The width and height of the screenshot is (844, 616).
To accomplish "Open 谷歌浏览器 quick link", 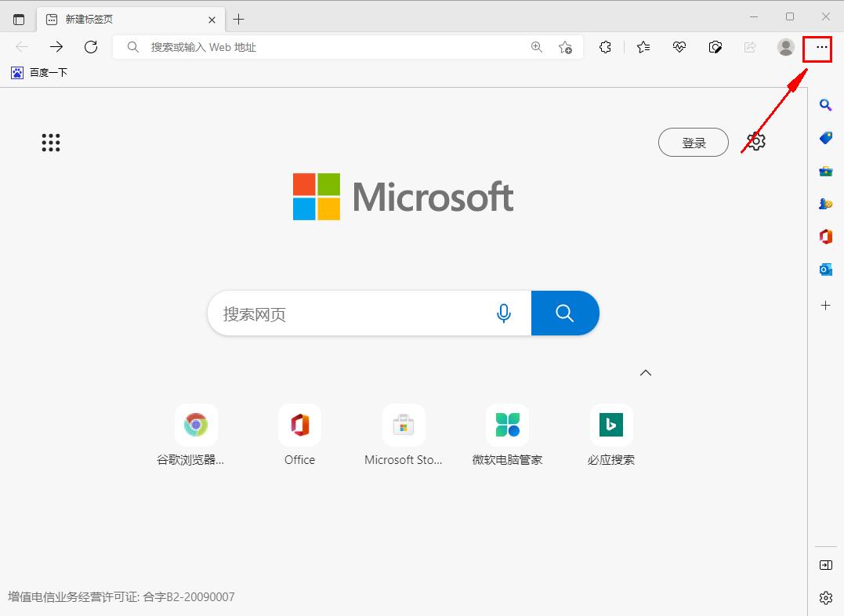I will pos(196,435).
